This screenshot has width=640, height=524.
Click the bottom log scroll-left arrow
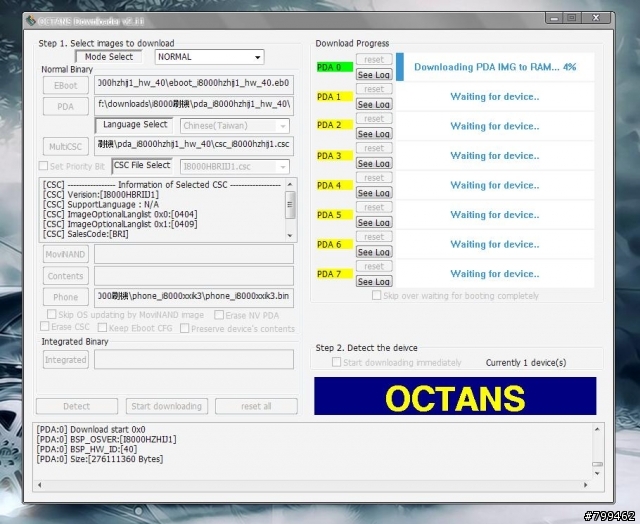coord(40,485)
